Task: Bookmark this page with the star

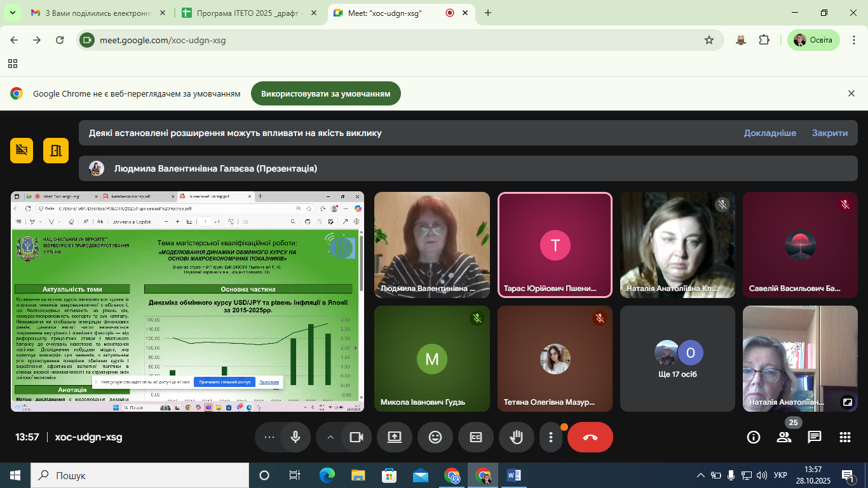Action: (709, 40)
